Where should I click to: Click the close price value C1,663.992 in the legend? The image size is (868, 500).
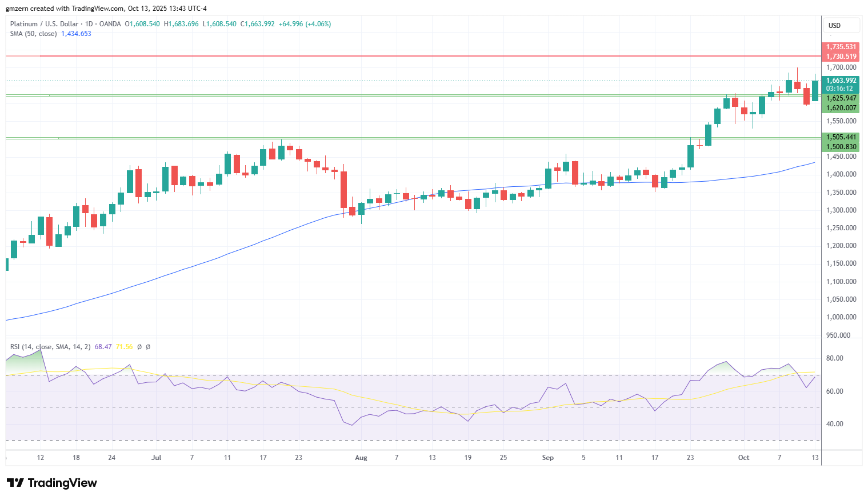(x=257, y=24)
